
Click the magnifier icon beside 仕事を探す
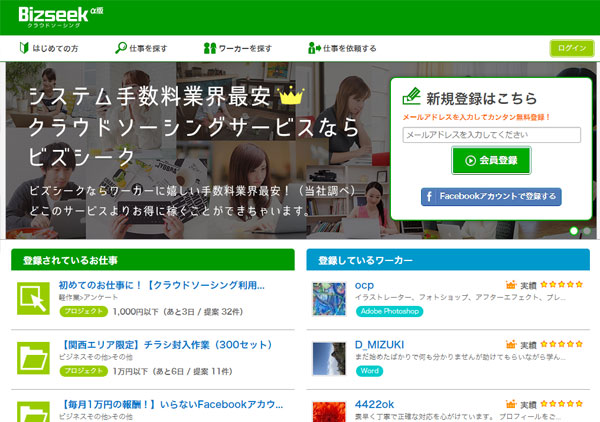[121, 48]
